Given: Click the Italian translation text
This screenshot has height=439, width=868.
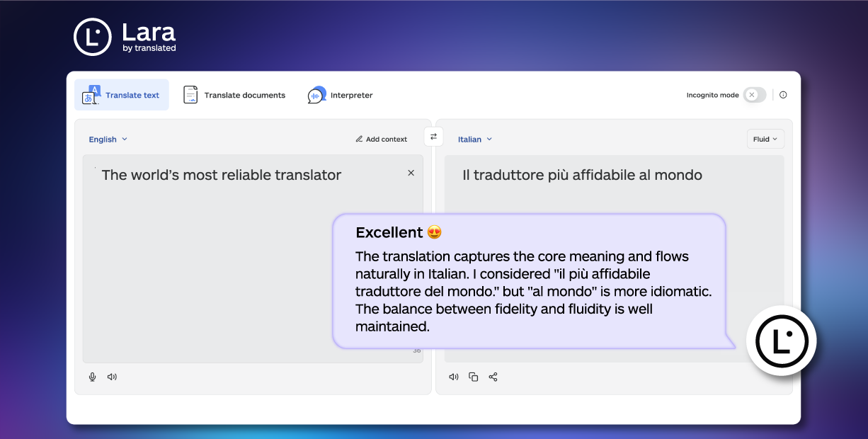Looking at the screenshot, I should coord(582,175).
